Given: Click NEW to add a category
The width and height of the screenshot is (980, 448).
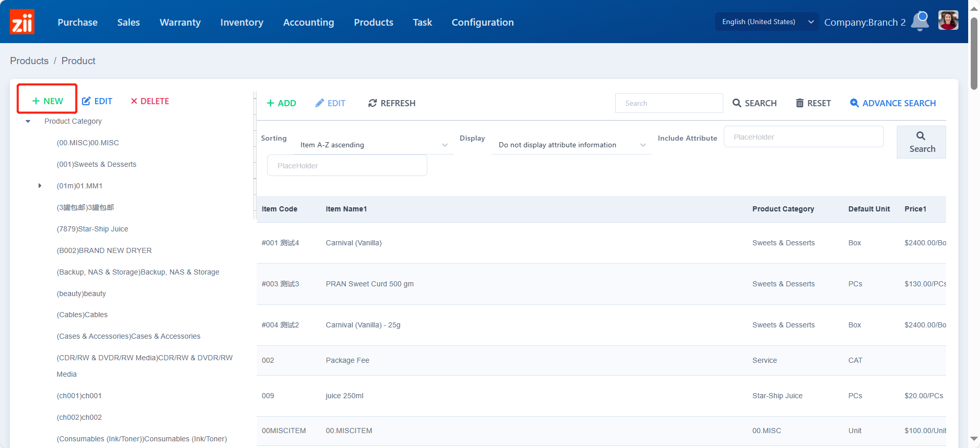Looking at the screenshot, I should click(47, 101).
